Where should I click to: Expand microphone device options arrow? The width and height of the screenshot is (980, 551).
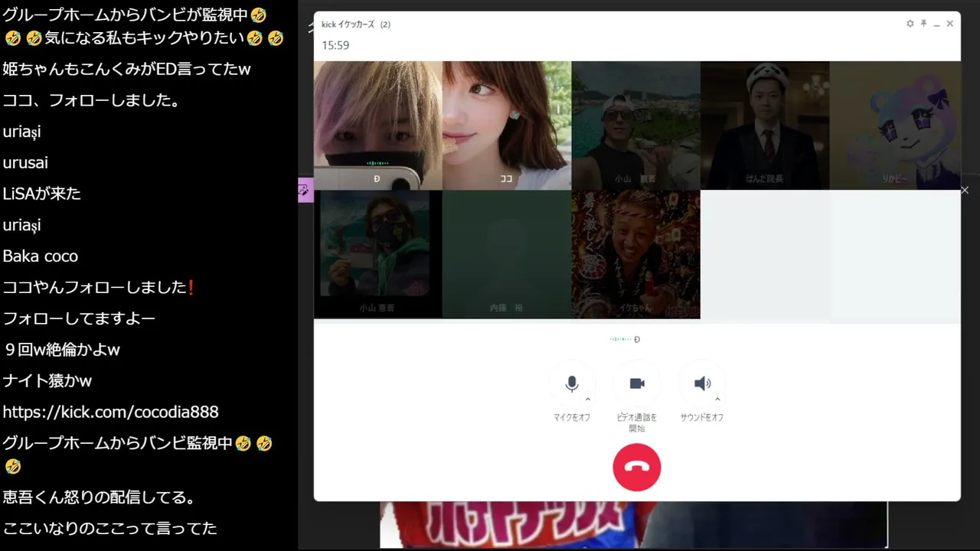[x=588, y=399]
